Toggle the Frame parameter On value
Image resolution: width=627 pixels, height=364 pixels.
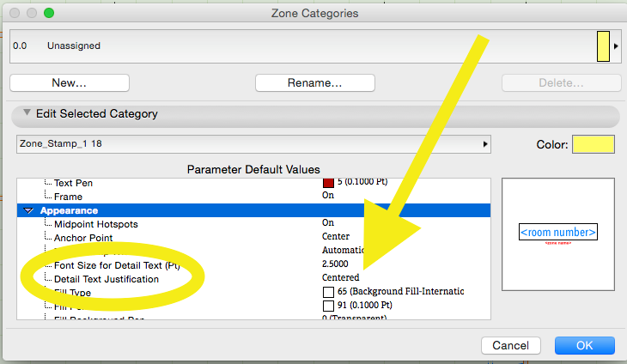click(x=328, y=197)
